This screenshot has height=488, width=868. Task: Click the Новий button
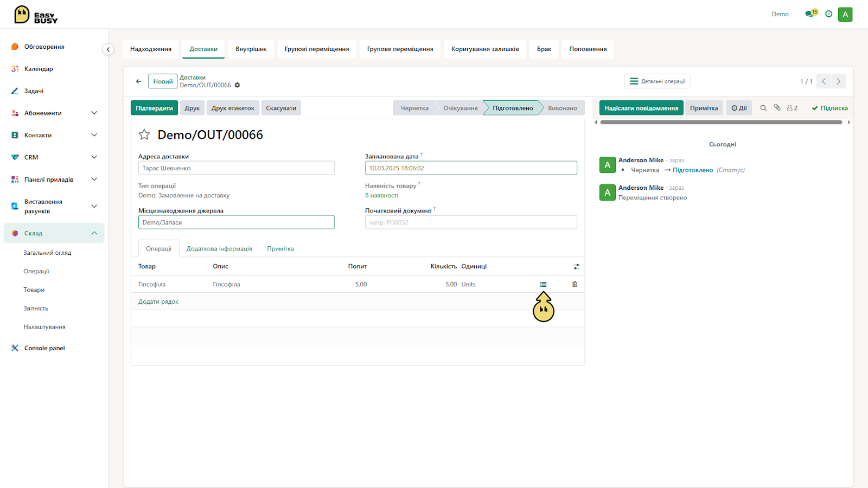163,81
